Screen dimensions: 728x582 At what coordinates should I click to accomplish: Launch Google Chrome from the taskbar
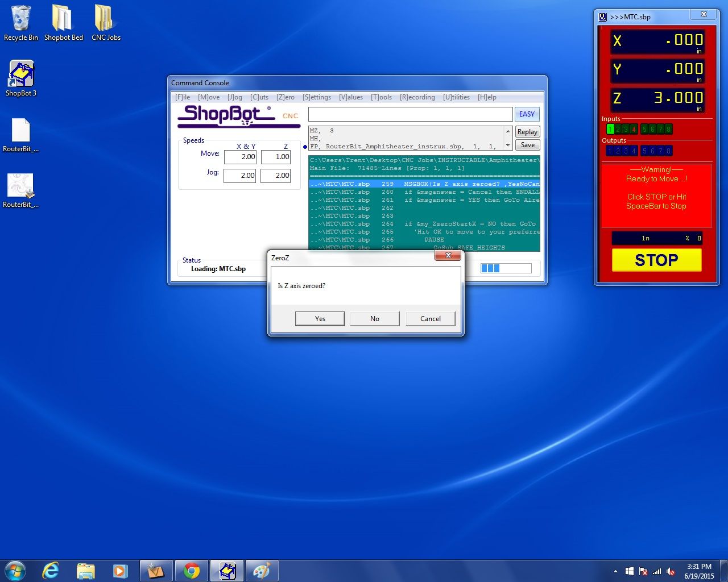(x=192, y=570)
